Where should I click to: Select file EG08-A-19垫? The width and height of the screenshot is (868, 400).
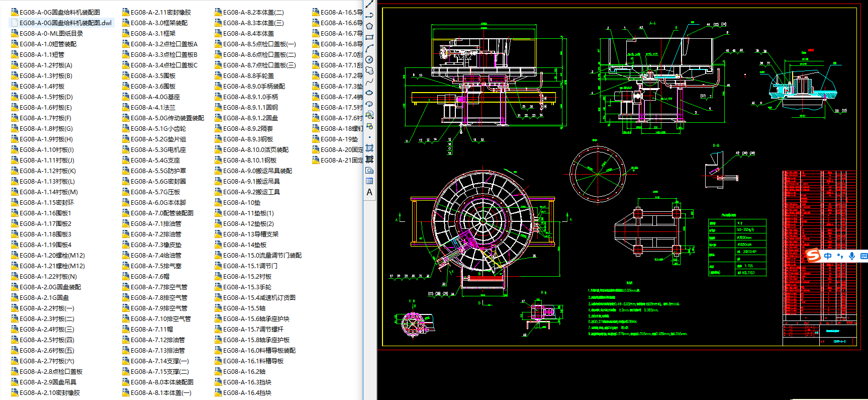[x=335, y=139]
